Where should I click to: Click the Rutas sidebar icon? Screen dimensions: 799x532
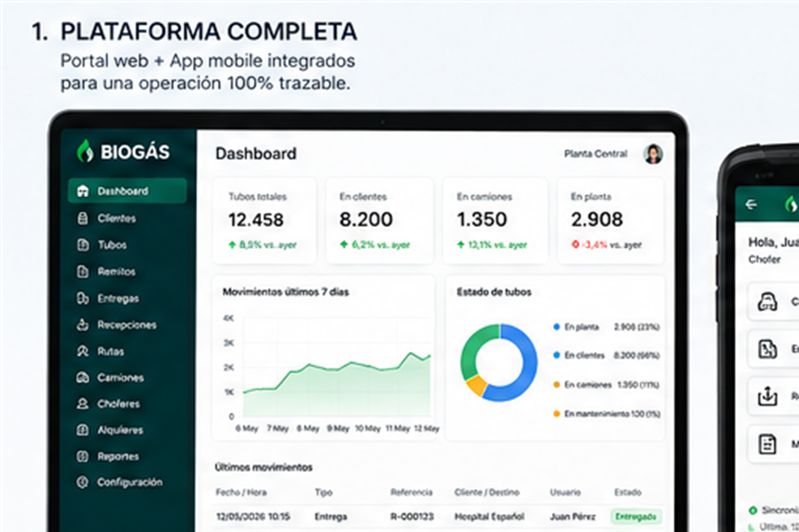click(x=83, y=351)
